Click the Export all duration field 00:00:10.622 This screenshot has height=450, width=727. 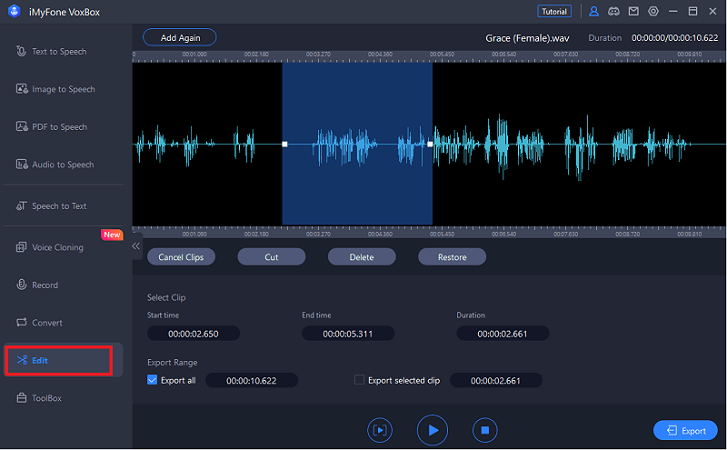[x=251, y=380]
